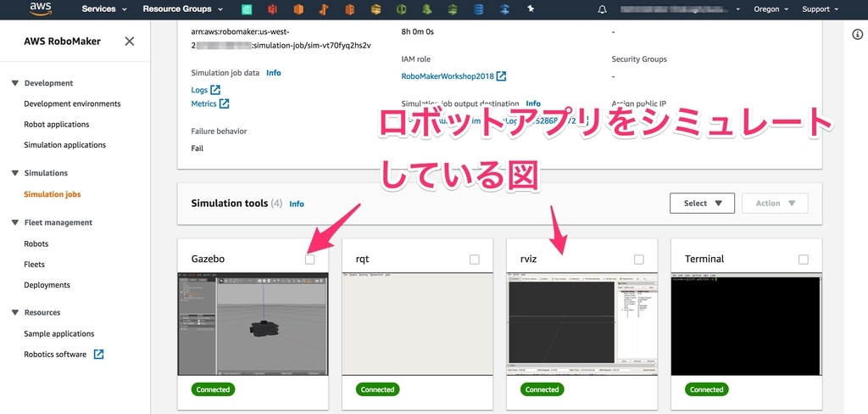This screenshot has height=414, width=868.
Task: Click Connected badge under Gazebo
Action: pos(213,389)
